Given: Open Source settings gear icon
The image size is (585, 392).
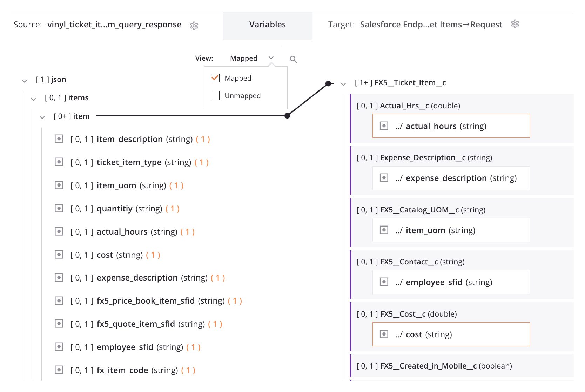Looking at the screenshot, I should click(194, 26).
